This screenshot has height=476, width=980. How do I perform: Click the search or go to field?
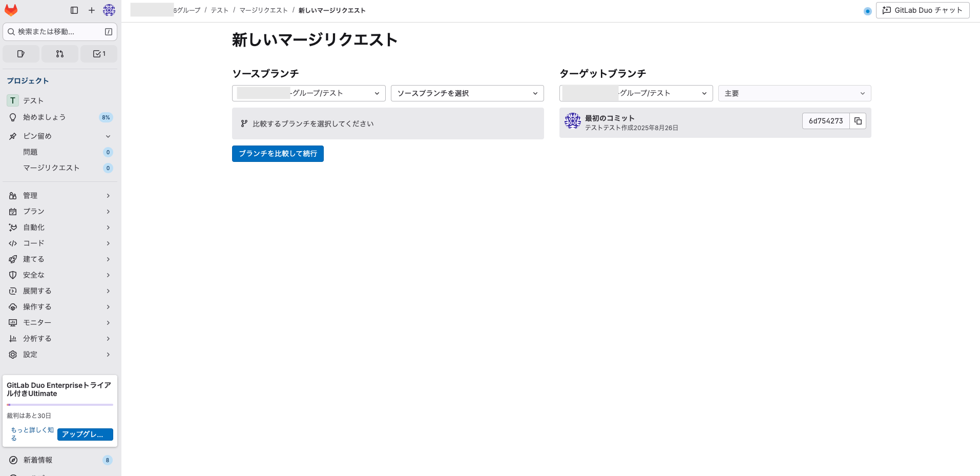60,32
